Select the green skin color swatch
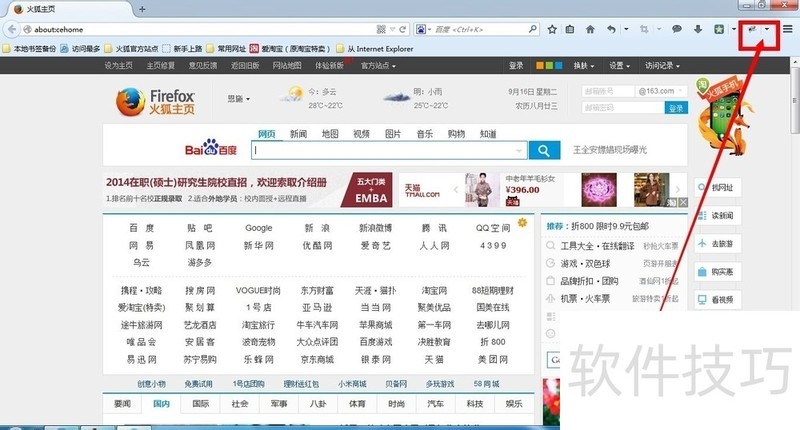This screenshot has height=430, width=800. pos(549,65)
